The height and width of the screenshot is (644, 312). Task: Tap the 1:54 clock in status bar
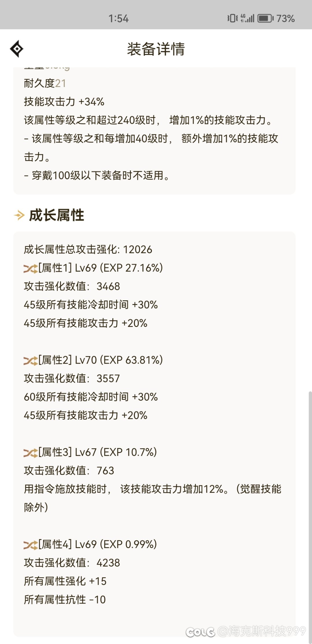[118, 18]
